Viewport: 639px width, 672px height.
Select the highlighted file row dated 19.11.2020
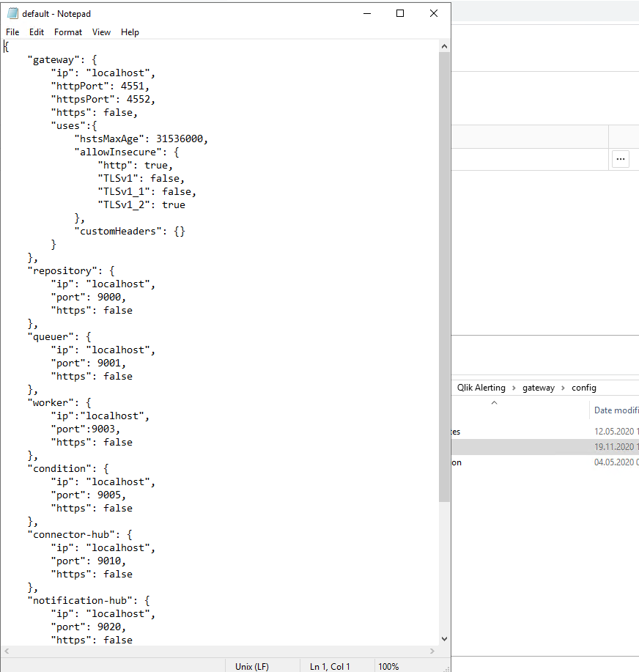(x=545, y=446)
